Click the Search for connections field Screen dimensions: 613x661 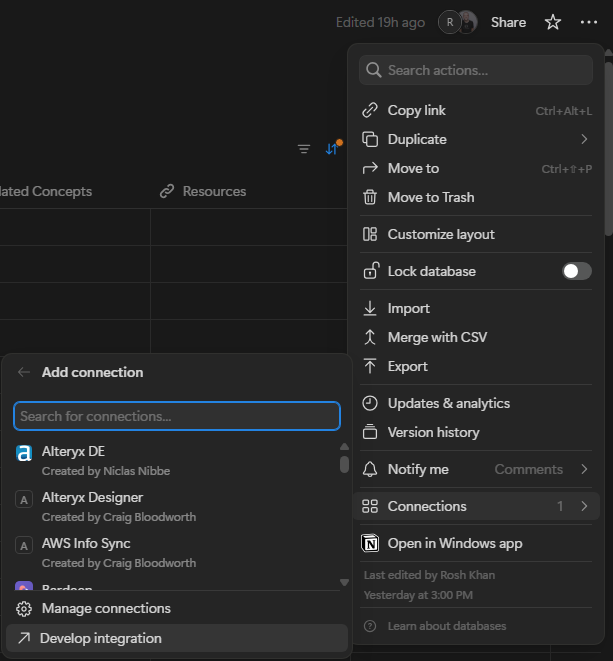pyautogui.click(x=177, y=416)
